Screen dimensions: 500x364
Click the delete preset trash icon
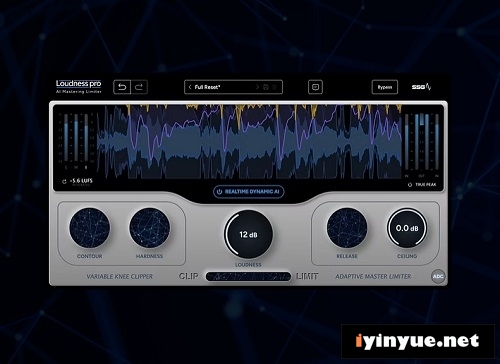tap(274, 87)
